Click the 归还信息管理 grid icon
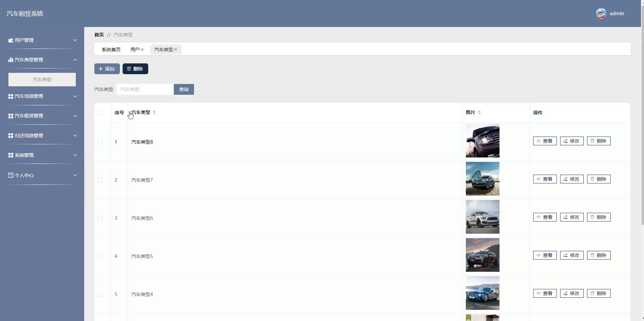This screenshot has height=321, width=644. pos(11,136)
